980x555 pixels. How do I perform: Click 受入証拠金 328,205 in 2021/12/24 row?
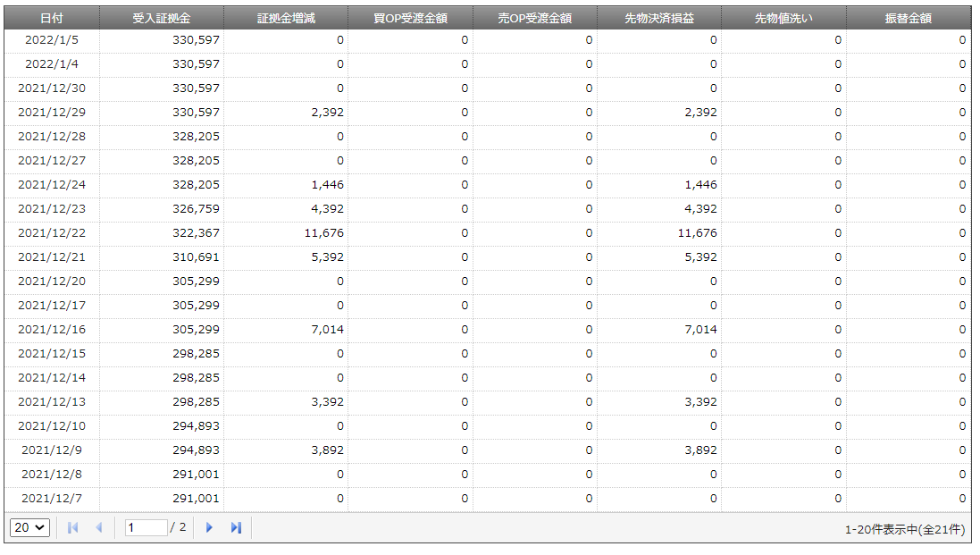[x=197, y=184]
